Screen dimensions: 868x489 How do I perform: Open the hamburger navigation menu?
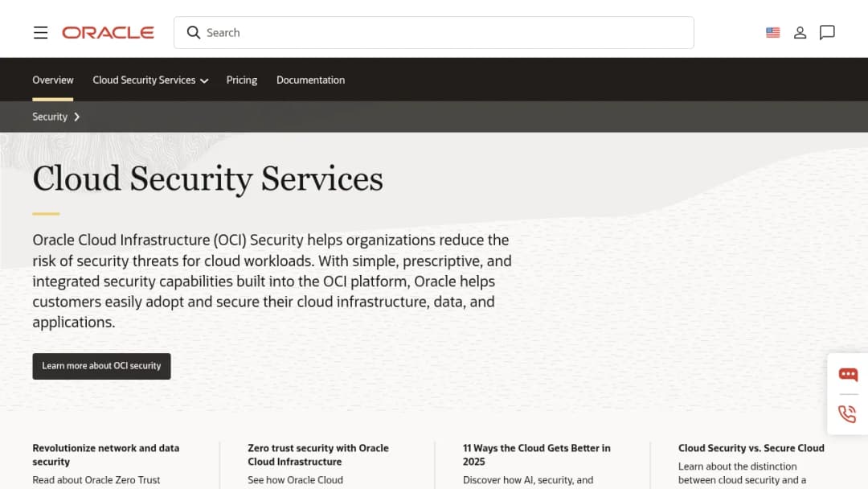40,33
